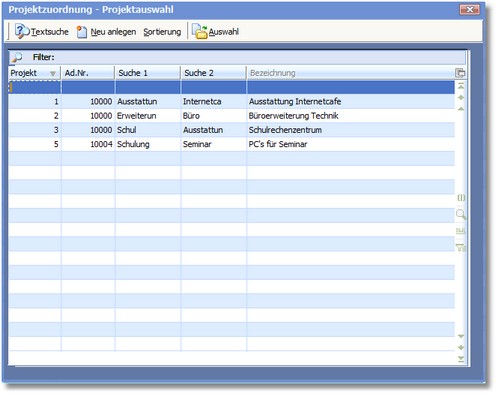Select the PC's für Seminar row
The height and width of the screenshot is (394, 496).
[232, 144]
